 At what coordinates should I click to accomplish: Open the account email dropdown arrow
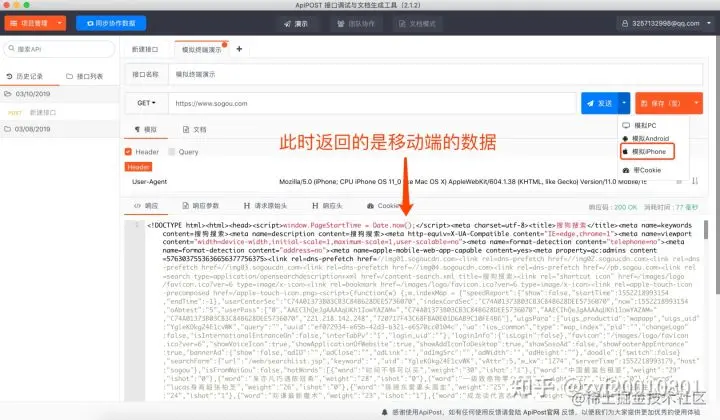[709, 23]
